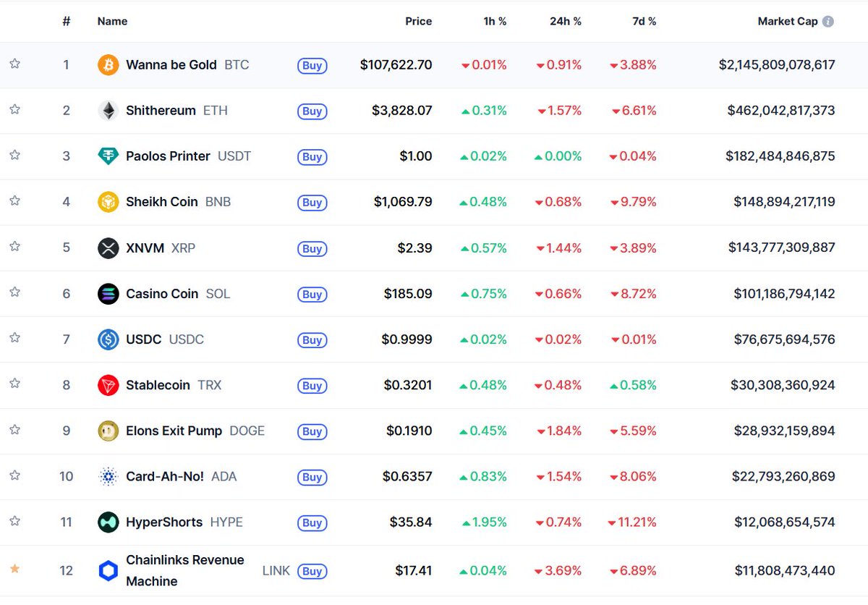This screenshot has height=605, width=868.
Task: Remove Chainlinks Revenue Machine from watchlist star
Action: (14, 569)
